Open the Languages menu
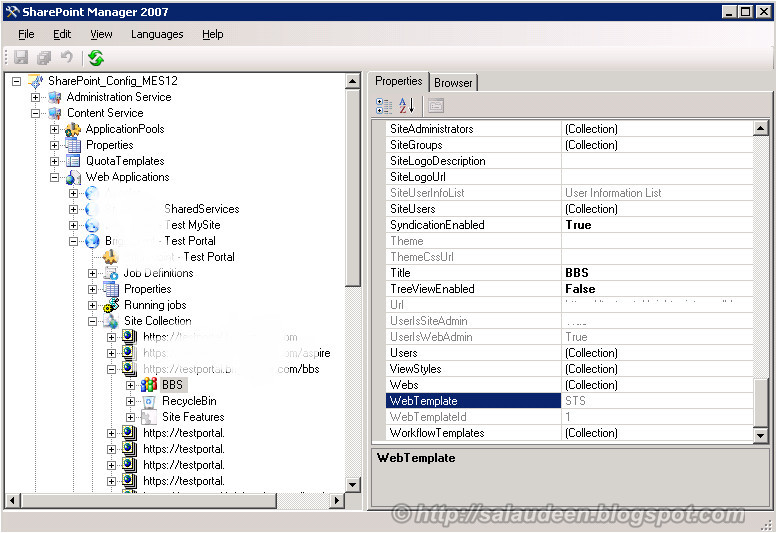This screenshot has height=533, width=776. (x=157, y=34)
